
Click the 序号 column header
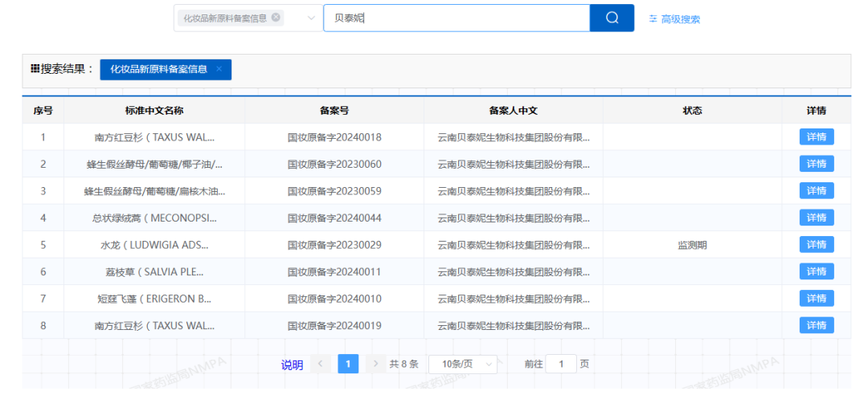(43, 111)
